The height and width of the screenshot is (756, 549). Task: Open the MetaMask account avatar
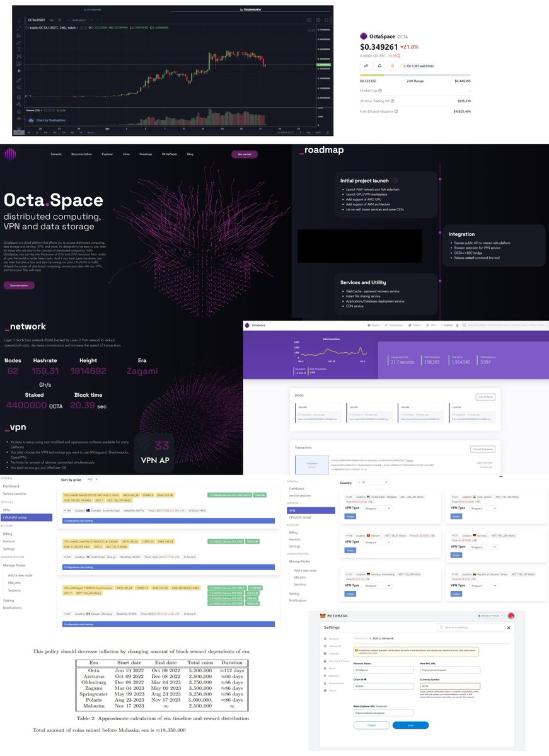(511, 616)
